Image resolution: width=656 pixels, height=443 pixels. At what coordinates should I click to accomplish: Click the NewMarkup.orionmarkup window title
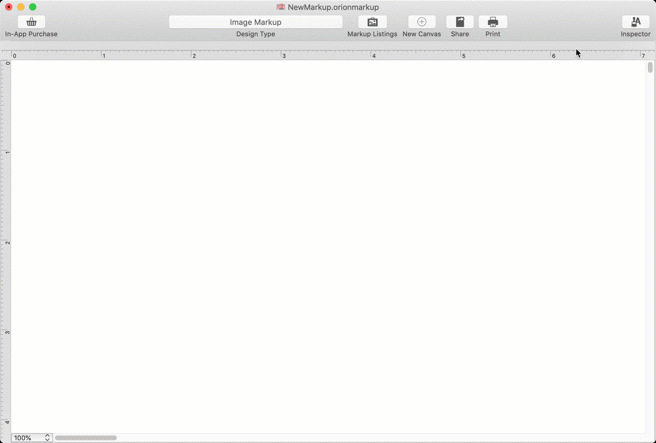[333, 7]
